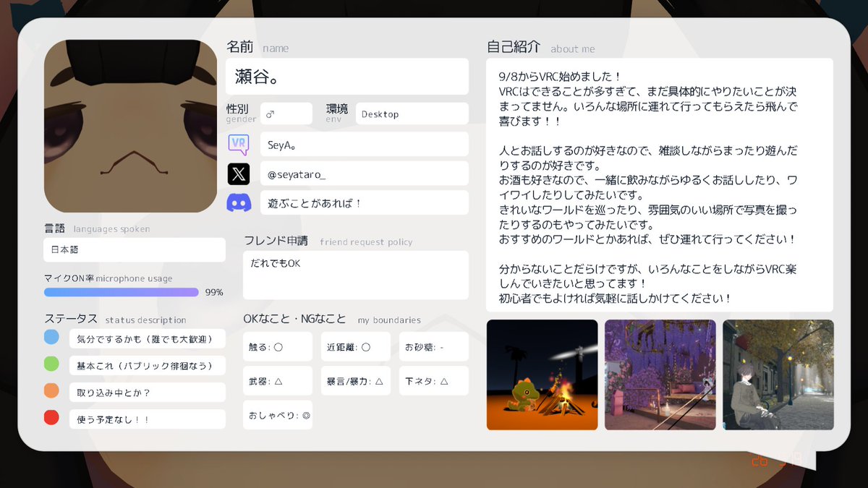Open the autumn street avatar photo
The height and width of the screenshot is (488, 868).
click(x=778, y=374)
